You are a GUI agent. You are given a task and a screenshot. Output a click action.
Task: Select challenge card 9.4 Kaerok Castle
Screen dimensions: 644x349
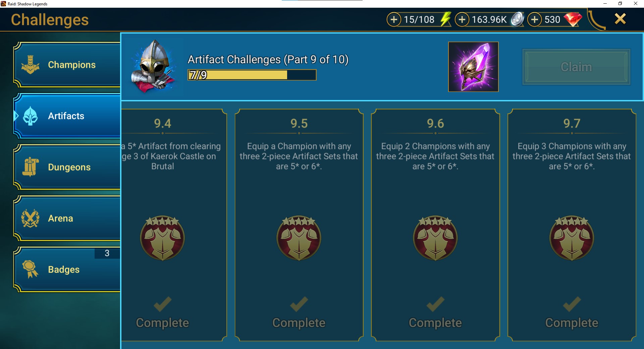174,225
